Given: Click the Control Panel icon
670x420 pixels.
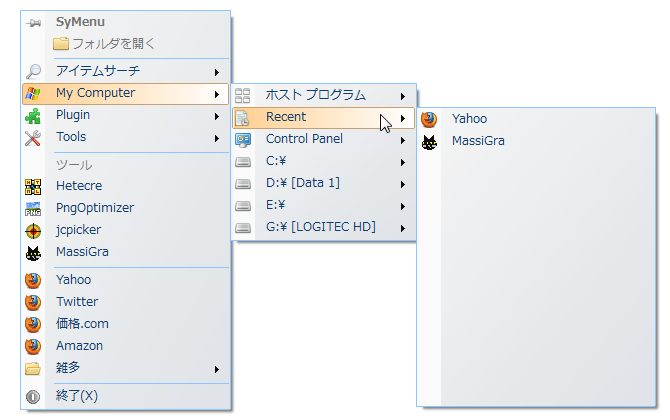Looking at the screenshot, I should [x=243, y=140].
